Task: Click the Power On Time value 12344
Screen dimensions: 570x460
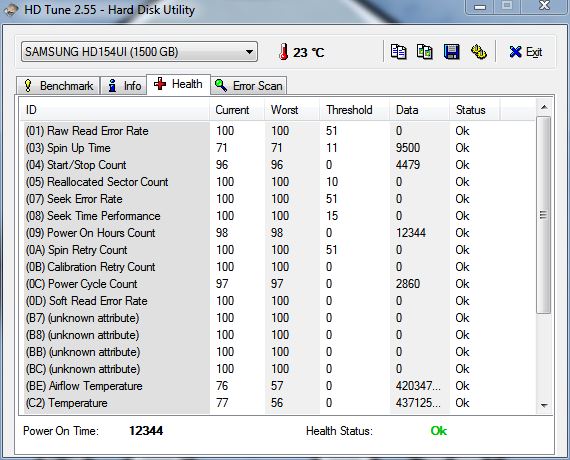Action: coord(146,431)
